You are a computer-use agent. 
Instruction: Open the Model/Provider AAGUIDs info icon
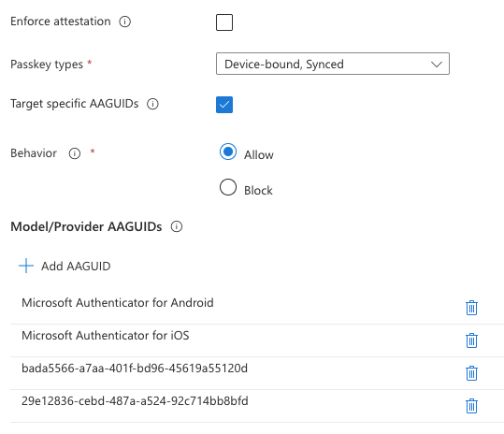point(177,226)
